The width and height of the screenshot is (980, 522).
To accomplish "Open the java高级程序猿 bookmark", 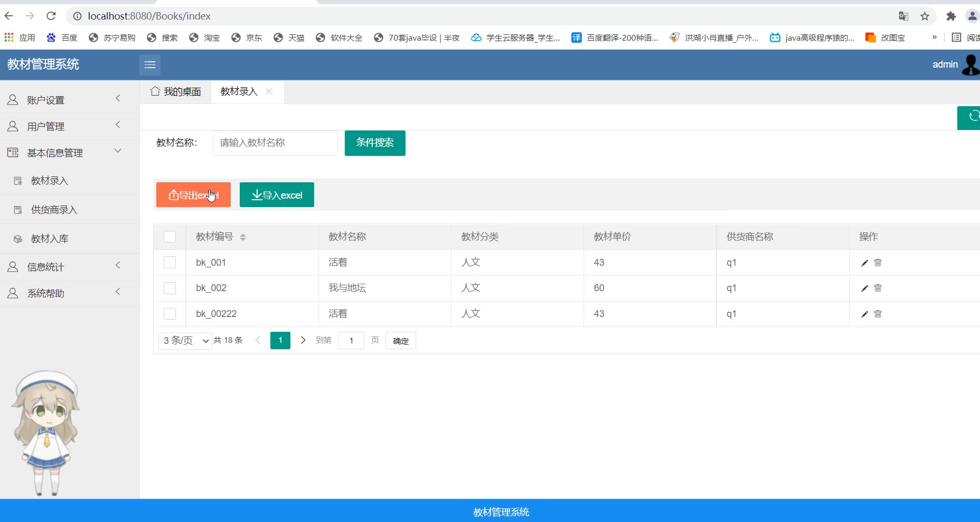I will (x=812, y=38).
